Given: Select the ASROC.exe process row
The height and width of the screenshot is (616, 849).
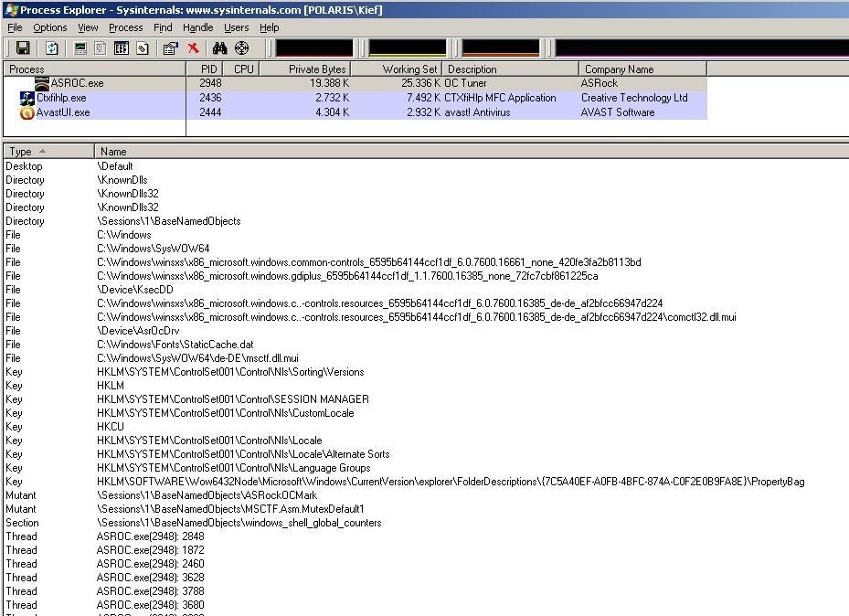Looking at the screenshot, I should [356, 83].
